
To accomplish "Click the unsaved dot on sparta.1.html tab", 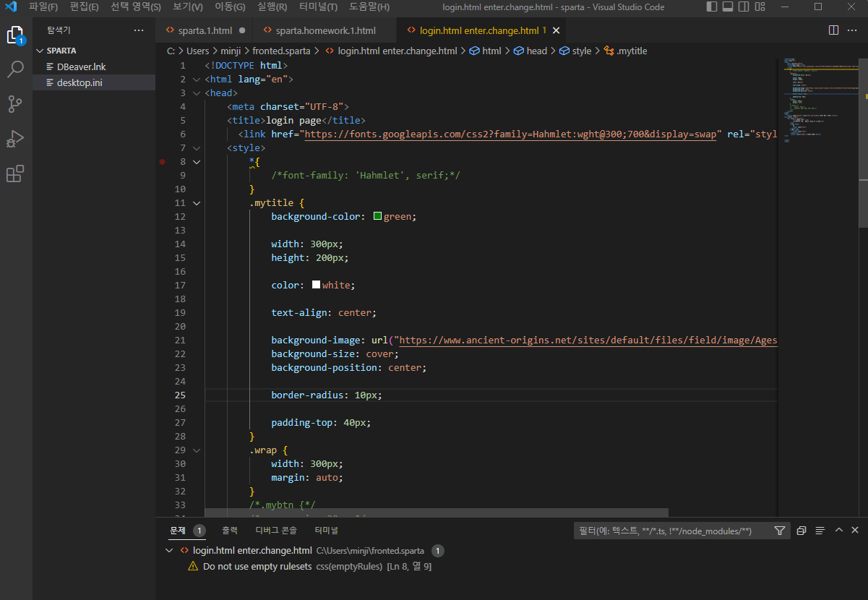I will 242,31.
